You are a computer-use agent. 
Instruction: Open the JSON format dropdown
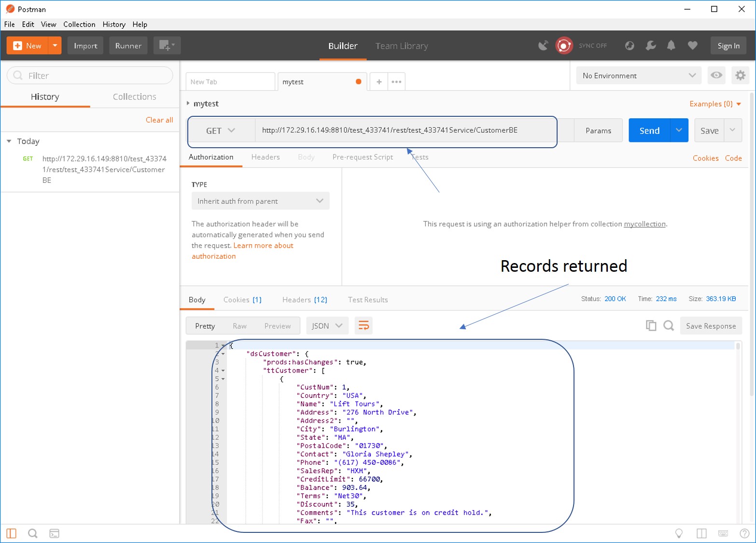click(x=327, y=326)
